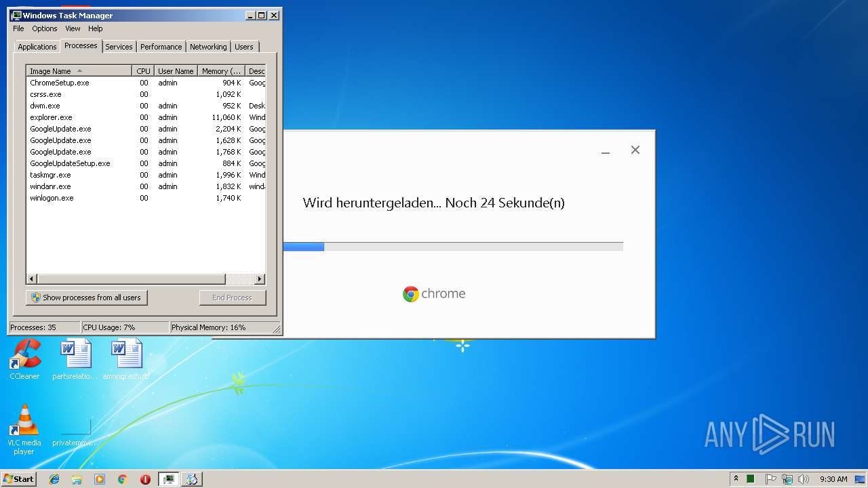Select the winlogon.exe process
Screen dimensions: 868x488
coord(146,198)
